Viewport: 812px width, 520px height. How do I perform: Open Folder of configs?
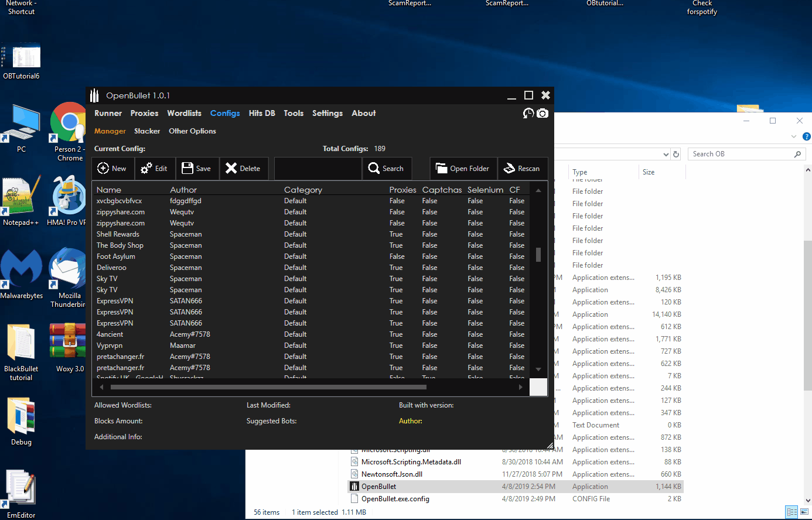463,169
